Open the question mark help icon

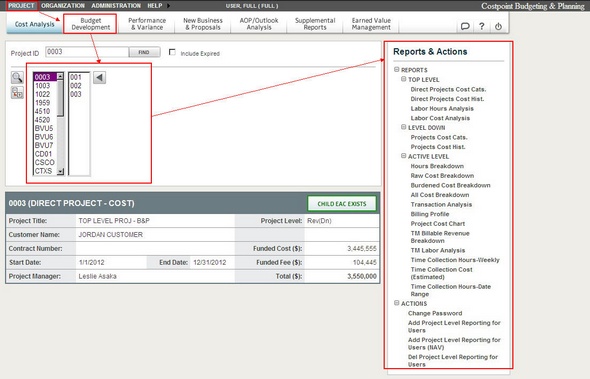482,26
